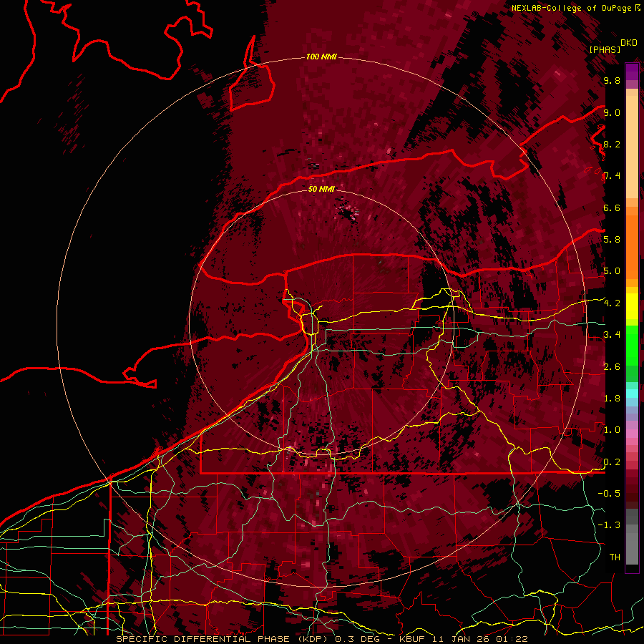Click the 0.2 value on color scale

[612, 462]
